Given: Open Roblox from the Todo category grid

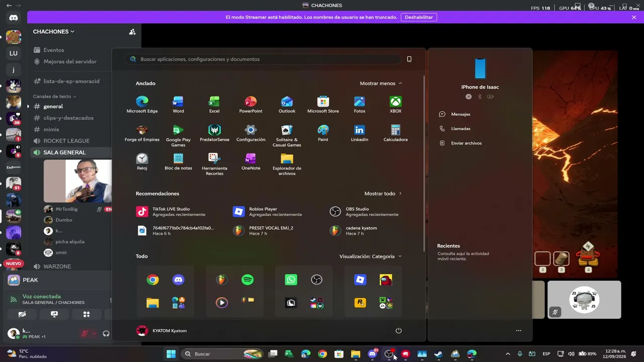Looking at the screenshot, I should (360, 280).
